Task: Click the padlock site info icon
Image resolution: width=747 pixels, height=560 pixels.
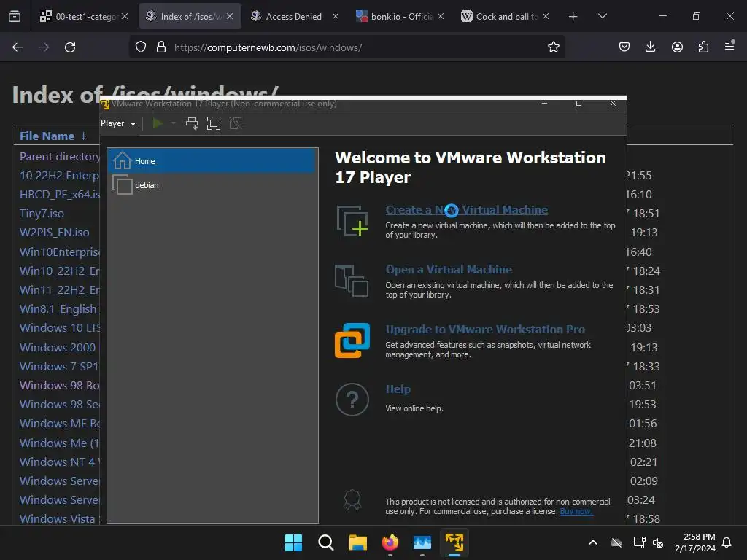Action: (x=161, y=47)
